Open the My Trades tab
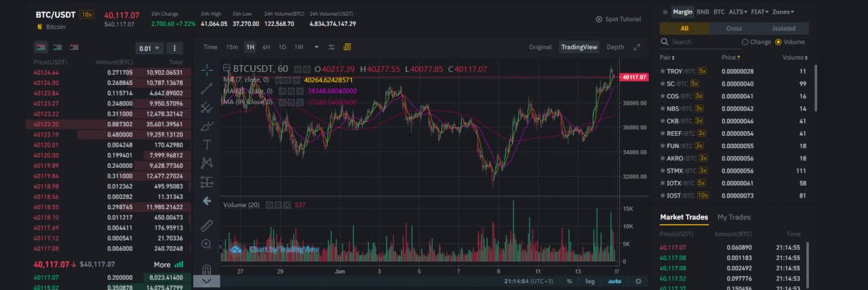 (x=734, y=217)
